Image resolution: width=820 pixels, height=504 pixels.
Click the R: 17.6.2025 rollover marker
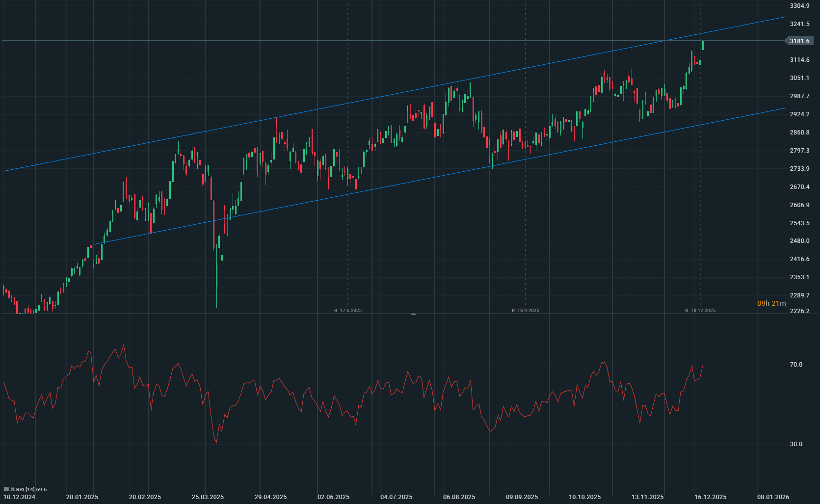coord(348,311)
